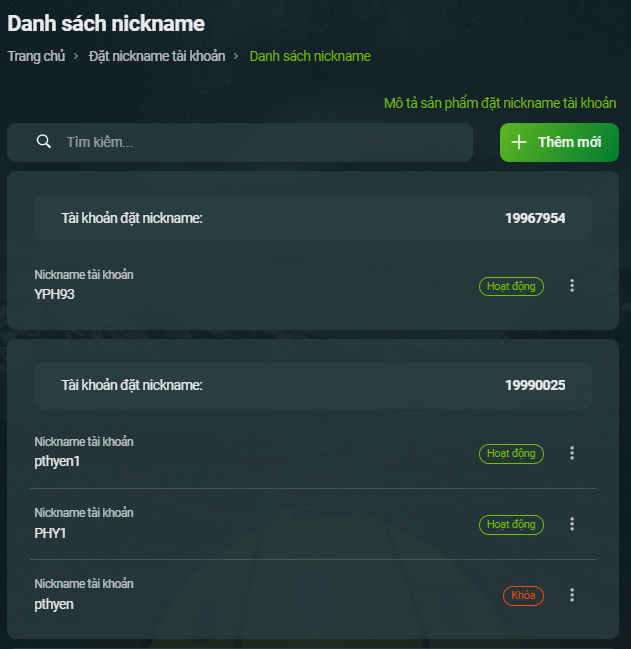Open three-dot menu for pthyen1
The width and height of the screenshot is (631, 649).
pos(572,453)
